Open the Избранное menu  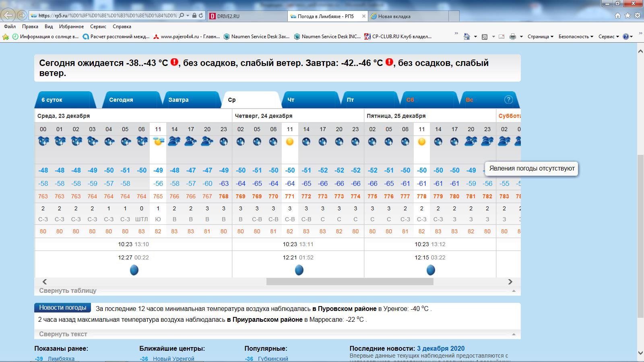(x=71, y=27)
